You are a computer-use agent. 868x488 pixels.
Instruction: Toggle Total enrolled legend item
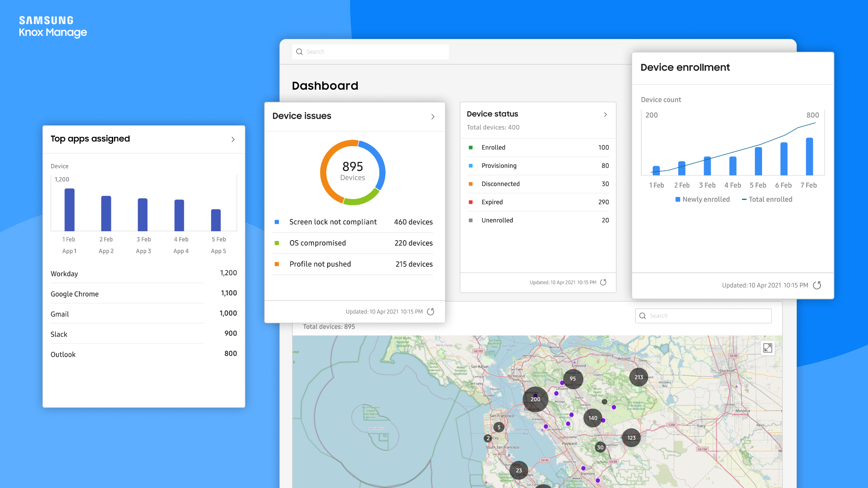(x=767, y=200)
